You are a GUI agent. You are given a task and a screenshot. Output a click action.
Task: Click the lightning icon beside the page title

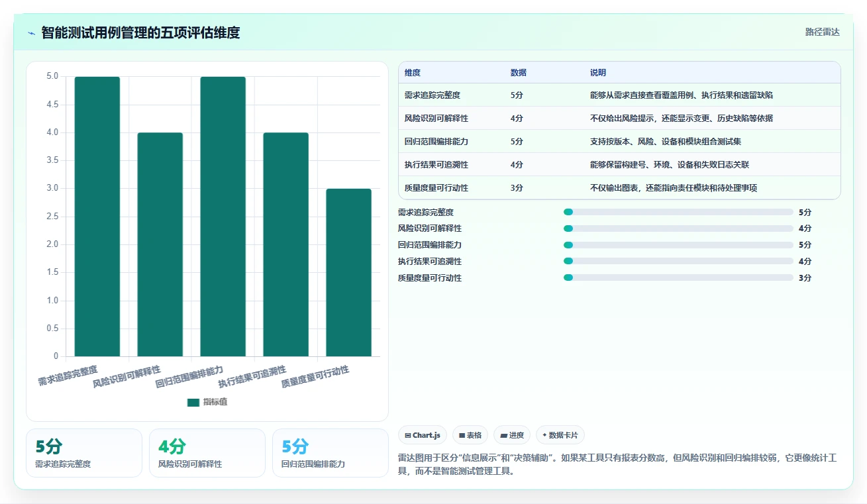point(31,33)
